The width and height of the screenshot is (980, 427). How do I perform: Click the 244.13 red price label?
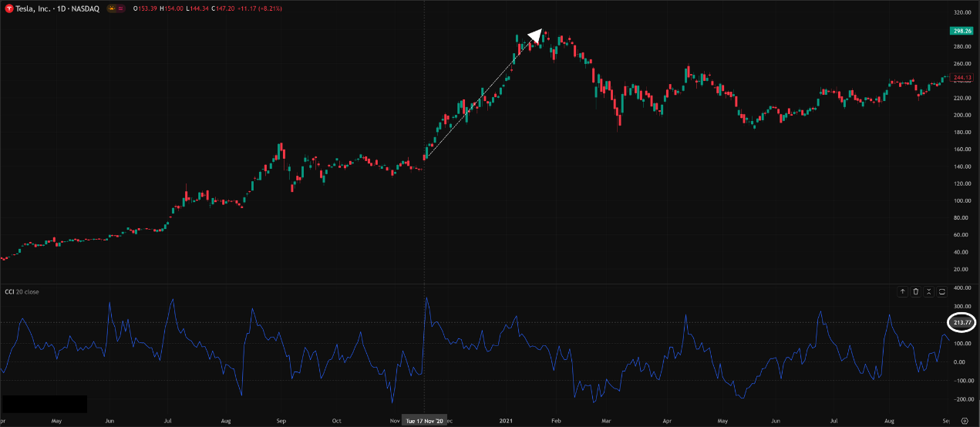coord(961,78)
